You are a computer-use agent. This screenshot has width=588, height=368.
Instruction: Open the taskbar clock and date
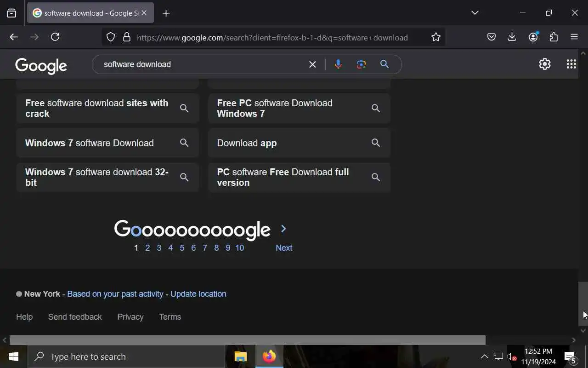[x=538, y=356]
